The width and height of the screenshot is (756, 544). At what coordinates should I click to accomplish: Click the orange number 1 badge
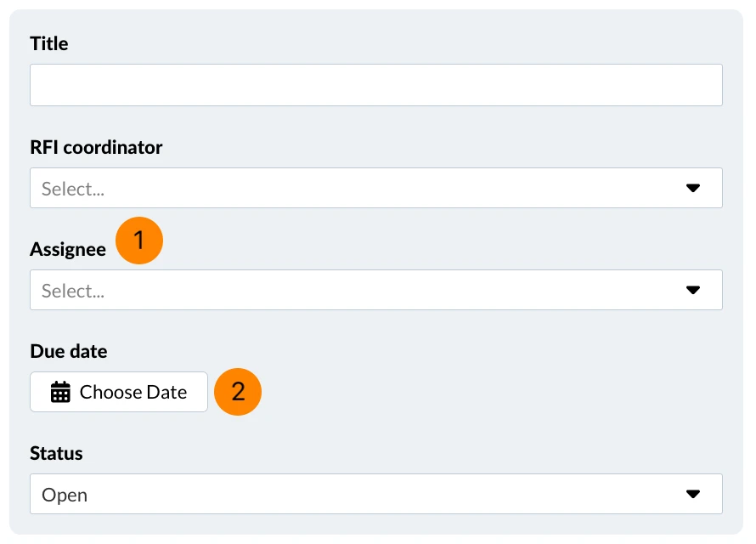click(x=138, y=241)
